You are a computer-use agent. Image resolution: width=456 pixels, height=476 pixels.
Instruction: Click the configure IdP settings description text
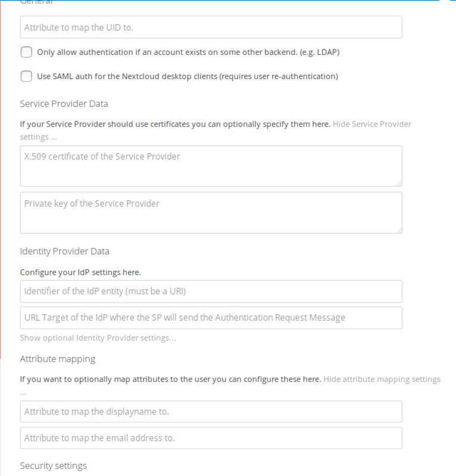(x=80, y=272)
